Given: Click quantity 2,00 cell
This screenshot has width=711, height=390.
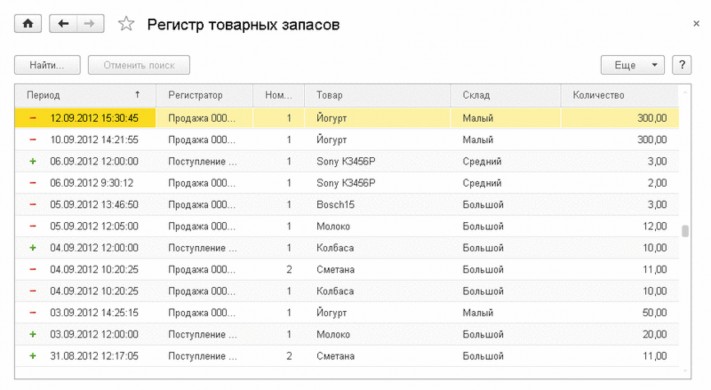Looking at the screenshot, I should 657,183.
